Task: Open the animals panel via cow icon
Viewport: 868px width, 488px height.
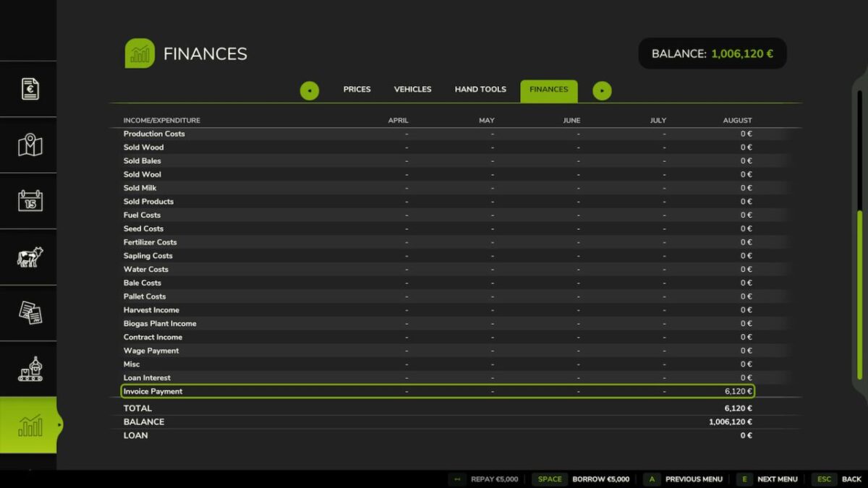Action: point(29,257)
